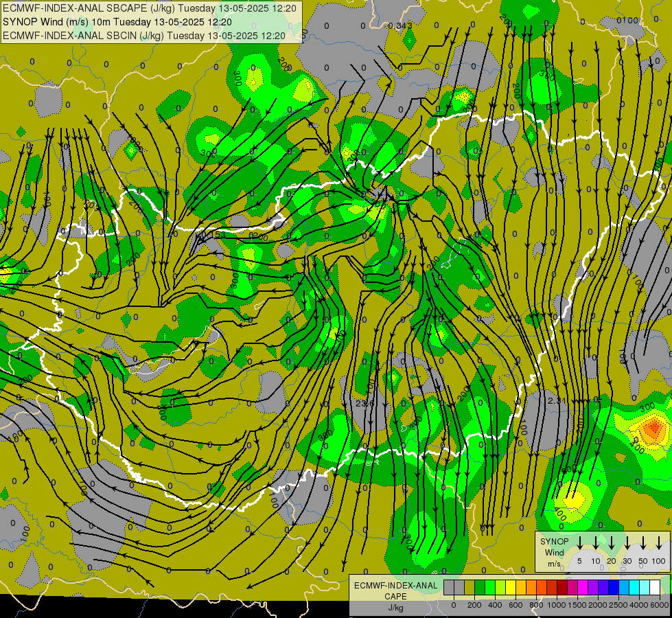Viewport: 672px width, 618px height.
Task: Click the '2500' tick label on CAPE scale
Action: point(618,605)
